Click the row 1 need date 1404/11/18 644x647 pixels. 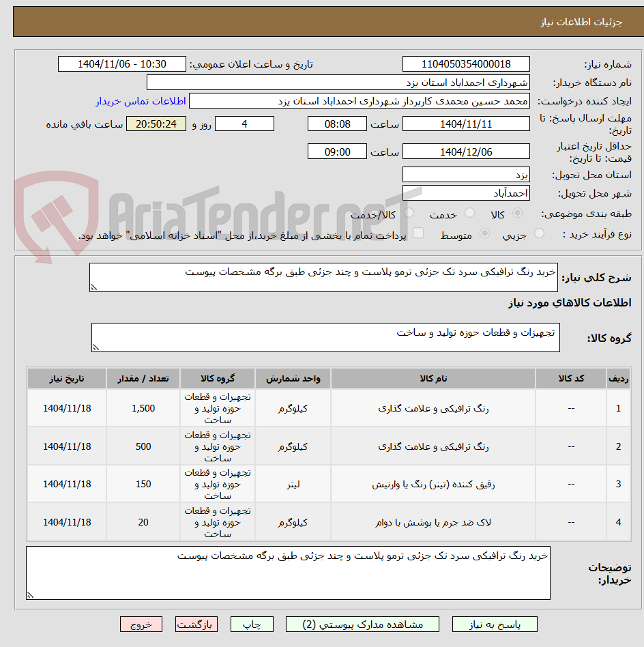67,409
